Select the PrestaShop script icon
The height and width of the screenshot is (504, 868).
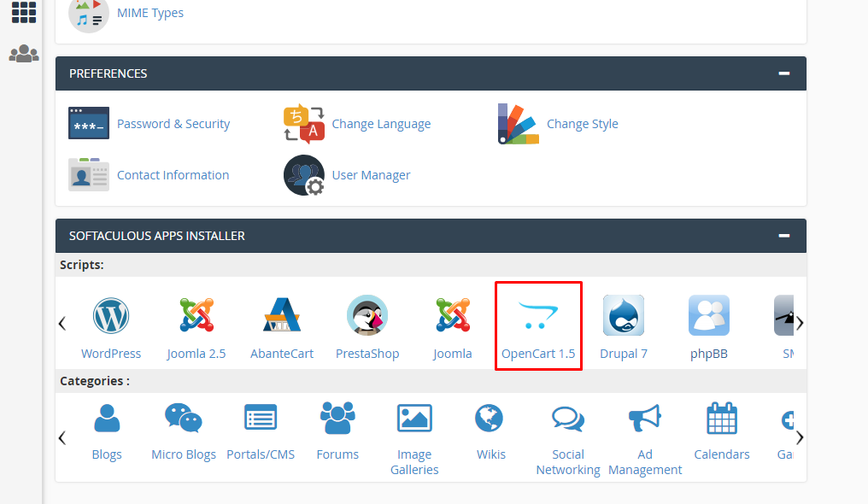[367, 315]
